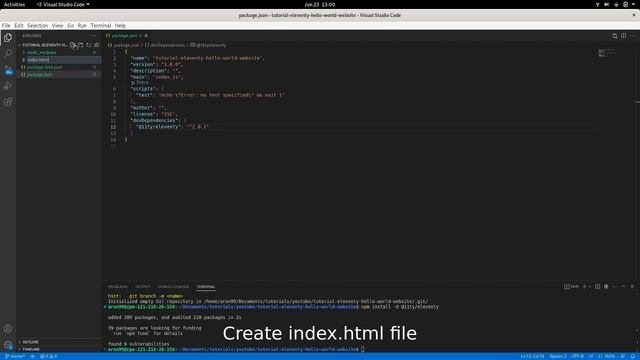The height and width of the screenshot is (360, 640).
Task: Close the terminal panel
Action: click(632, 287)
